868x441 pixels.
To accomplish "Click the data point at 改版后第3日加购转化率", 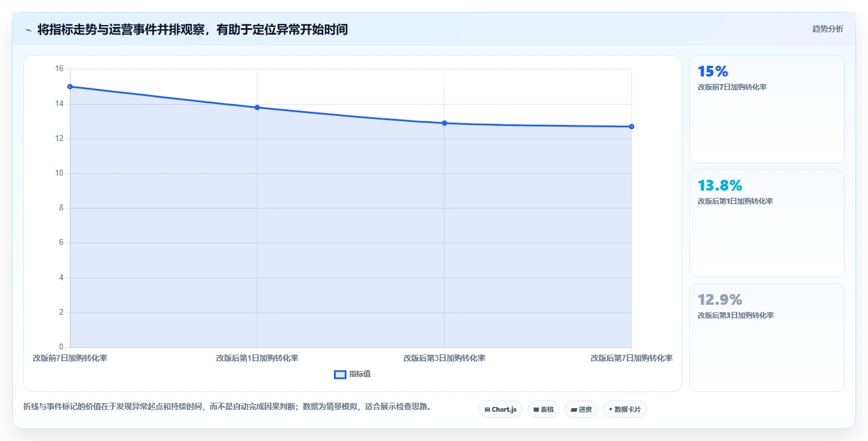I will [444, 123].
